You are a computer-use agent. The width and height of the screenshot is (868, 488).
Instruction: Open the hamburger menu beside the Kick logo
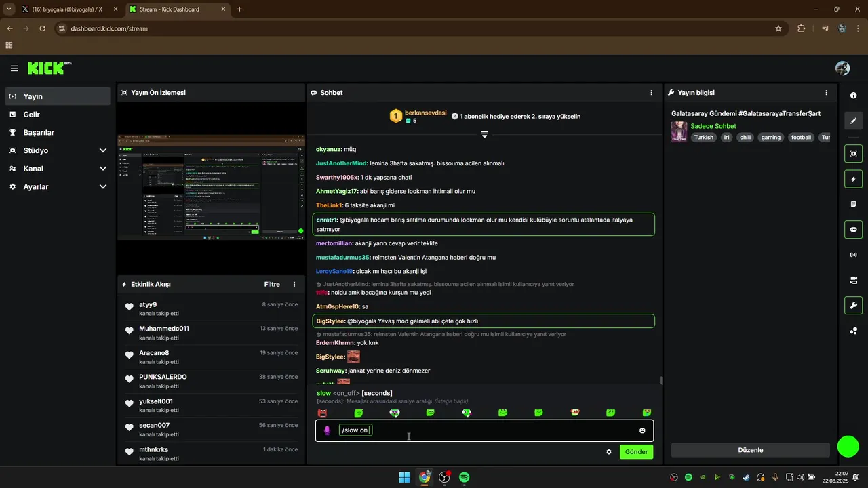14,68
